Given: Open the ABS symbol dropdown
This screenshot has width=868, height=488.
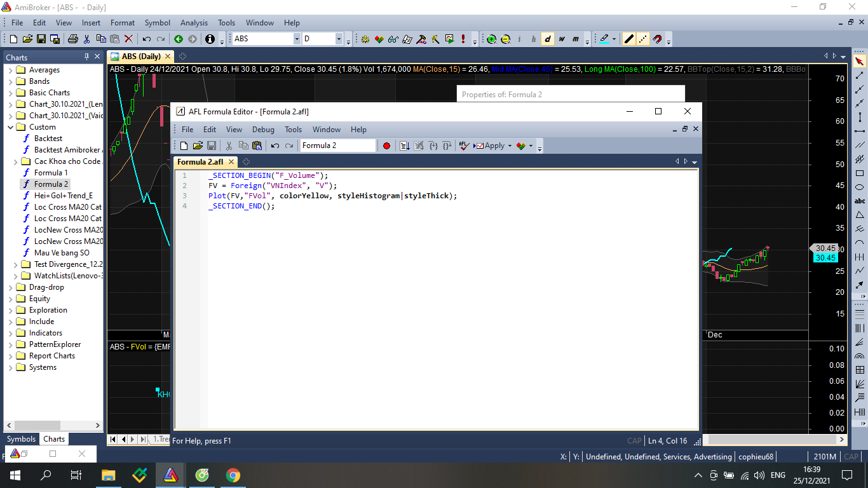Looking at the screenshot, I should [x=297, y=39].
